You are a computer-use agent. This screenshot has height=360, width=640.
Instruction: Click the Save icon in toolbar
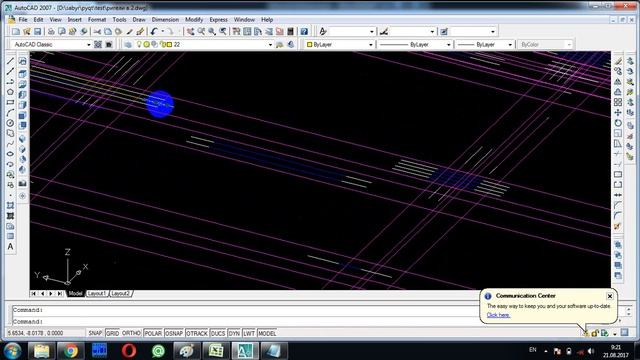click(x=38, y=31)
